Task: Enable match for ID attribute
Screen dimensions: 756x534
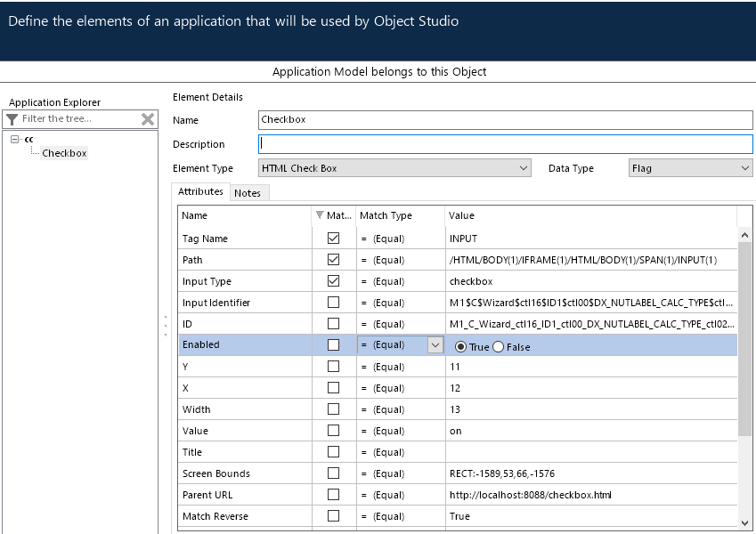Action: [333, 323]
